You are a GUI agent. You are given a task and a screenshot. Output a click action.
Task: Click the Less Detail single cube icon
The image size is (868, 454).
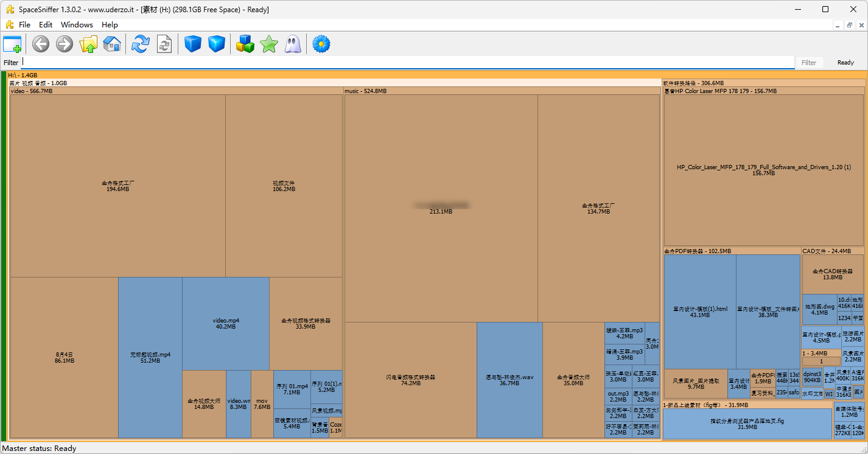pos(193,44)
